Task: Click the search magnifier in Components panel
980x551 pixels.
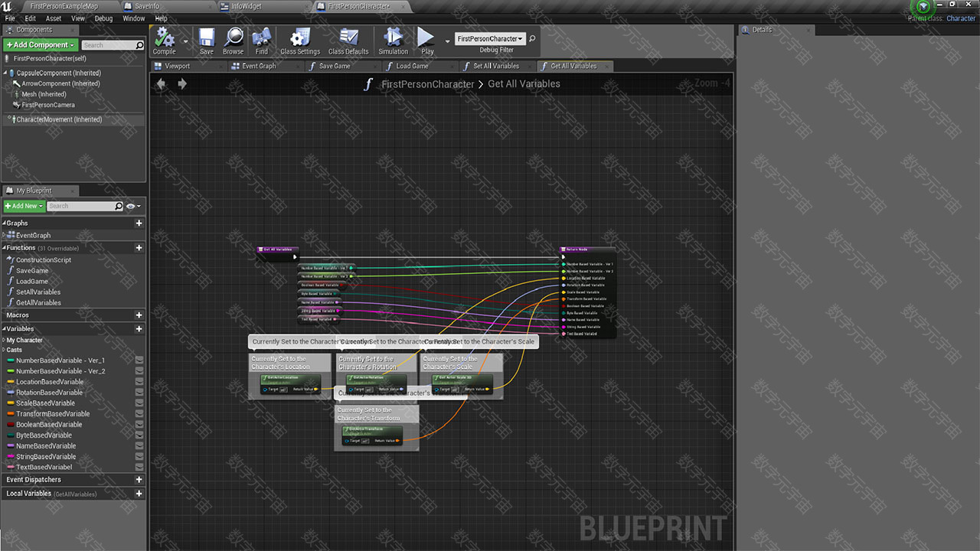Action: [139, 46]
